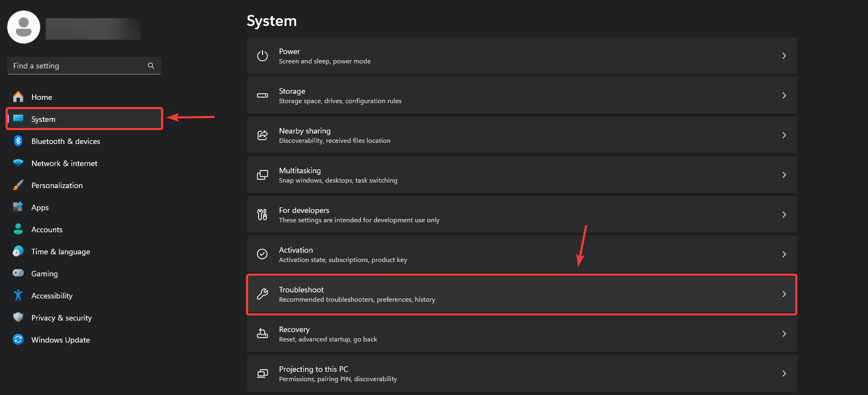The width and height of the screenshot is (868, 395).
Task: Click the Power icon in System list
Action: (x=262, y=56)
